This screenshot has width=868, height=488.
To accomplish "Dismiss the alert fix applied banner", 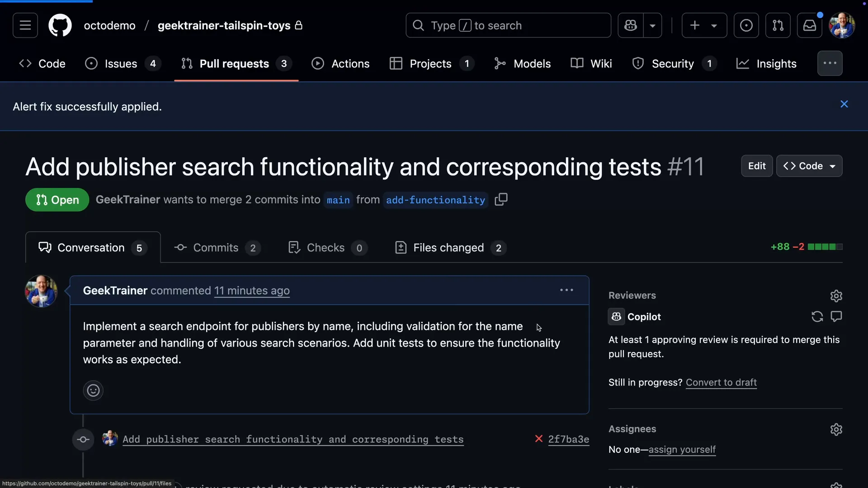I will (x=844, y=104).
